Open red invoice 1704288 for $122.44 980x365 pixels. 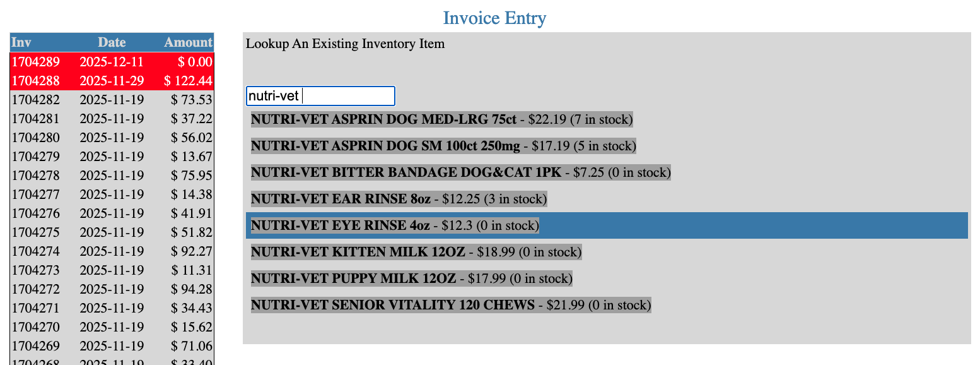[112, 81]
